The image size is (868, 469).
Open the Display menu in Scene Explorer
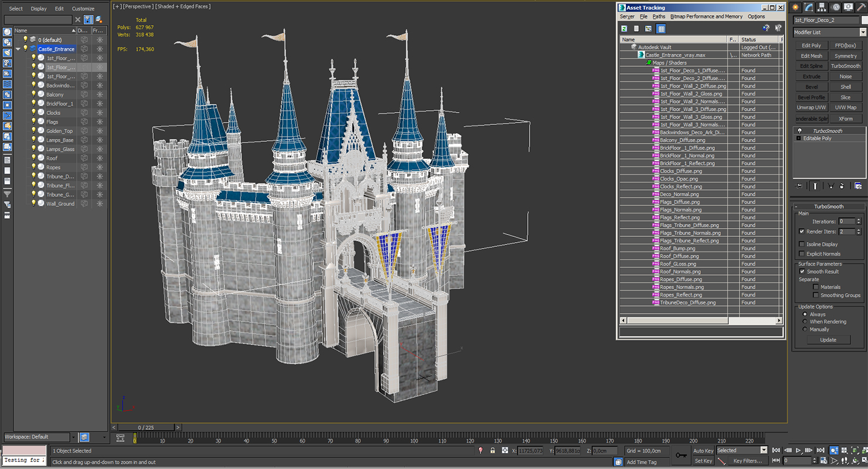point(39,9)
